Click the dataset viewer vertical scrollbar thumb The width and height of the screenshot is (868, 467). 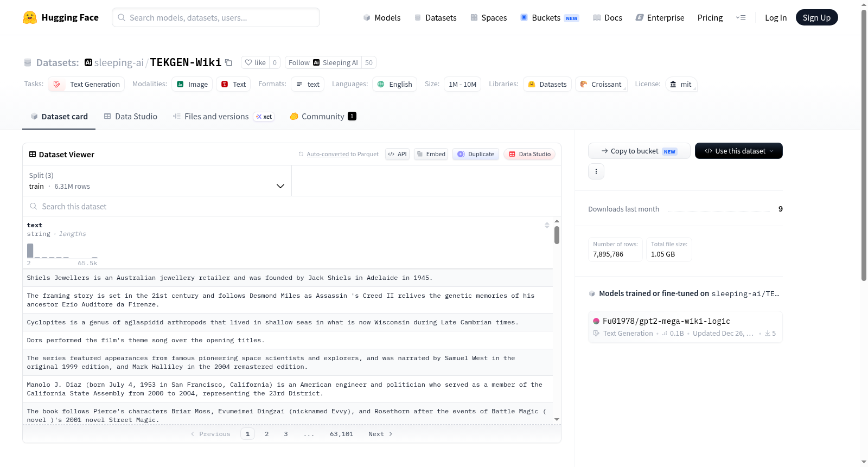(557, 235)
